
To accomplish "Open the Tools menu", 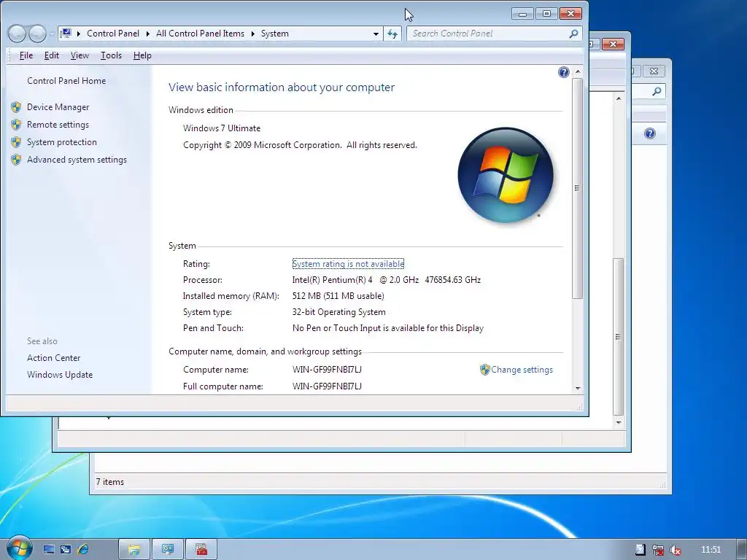I will coord(111,55).
